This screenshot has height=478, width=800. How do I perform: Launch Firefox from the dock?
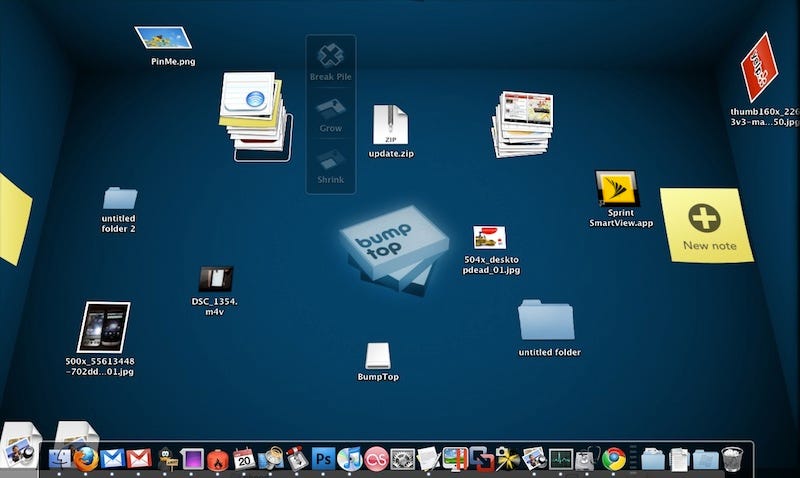tap(86, 458)
